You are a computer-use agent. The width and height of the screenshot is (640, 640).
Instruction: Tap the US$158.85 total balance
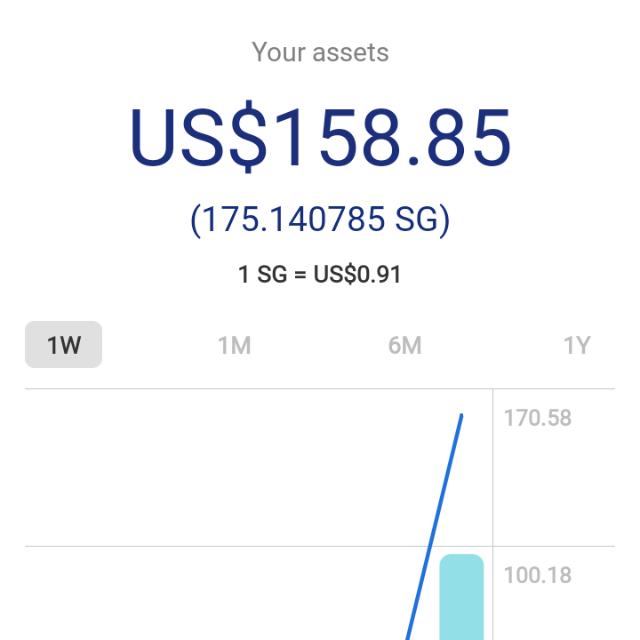coord(320,137)
